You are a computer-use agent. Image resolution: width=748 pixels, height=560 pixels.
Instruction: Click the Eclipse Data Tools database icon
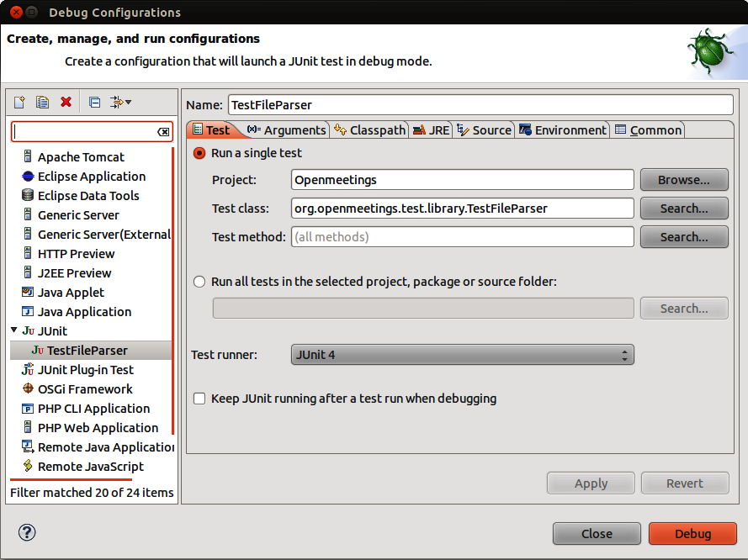coord(28,195)
